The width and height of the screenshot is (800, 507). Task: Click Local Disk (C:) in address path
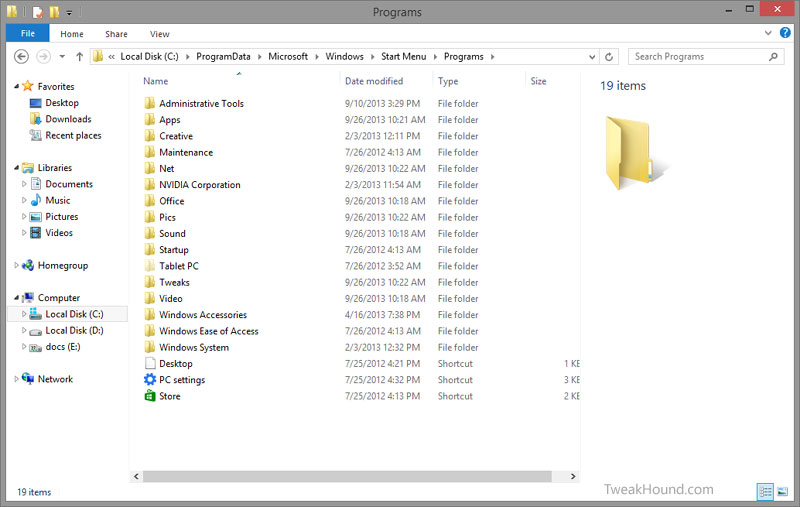pyautogui.click(x=149, y=57)
